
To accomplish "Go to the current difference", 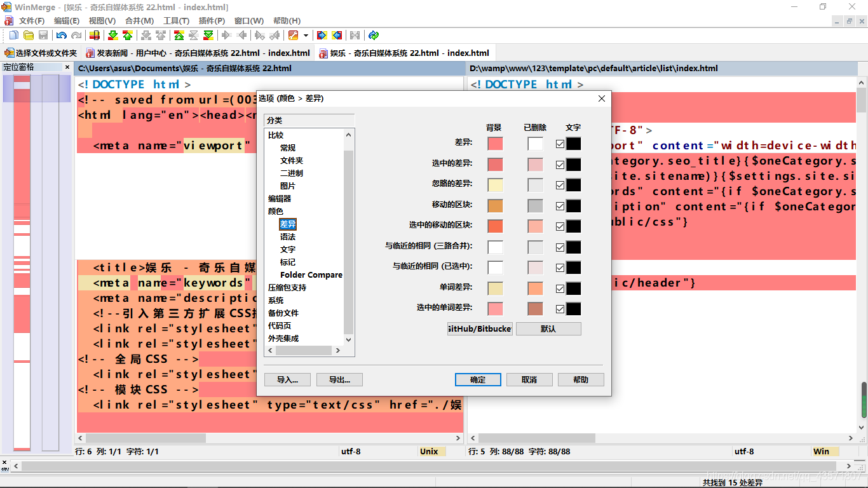I will point(193,36).
